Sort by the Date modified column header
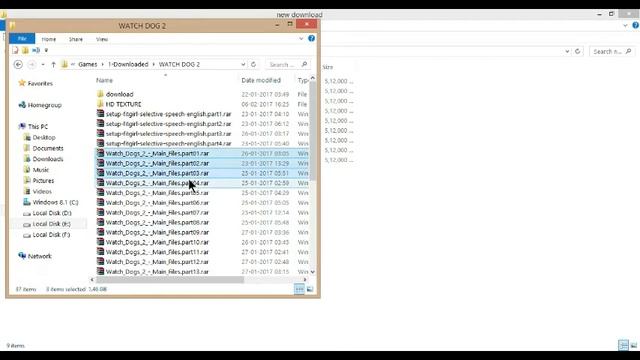 [x=261, y=80]
